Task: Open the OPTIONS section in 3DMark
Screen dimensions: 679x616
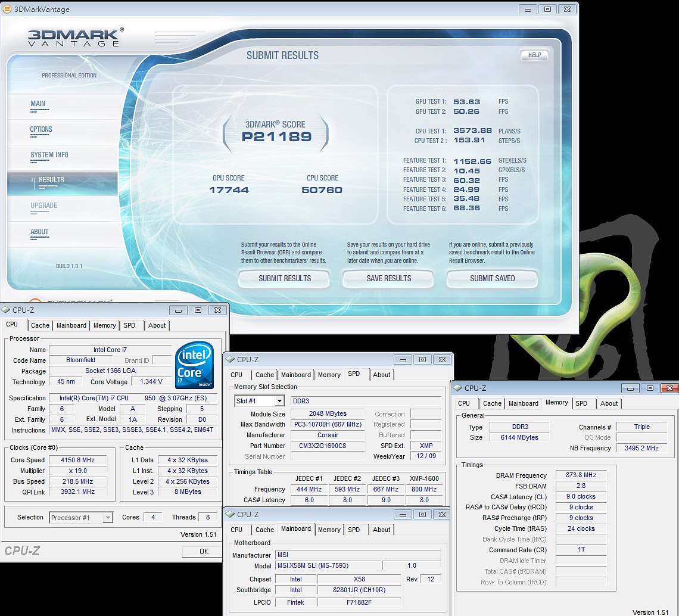Action: 41,129
